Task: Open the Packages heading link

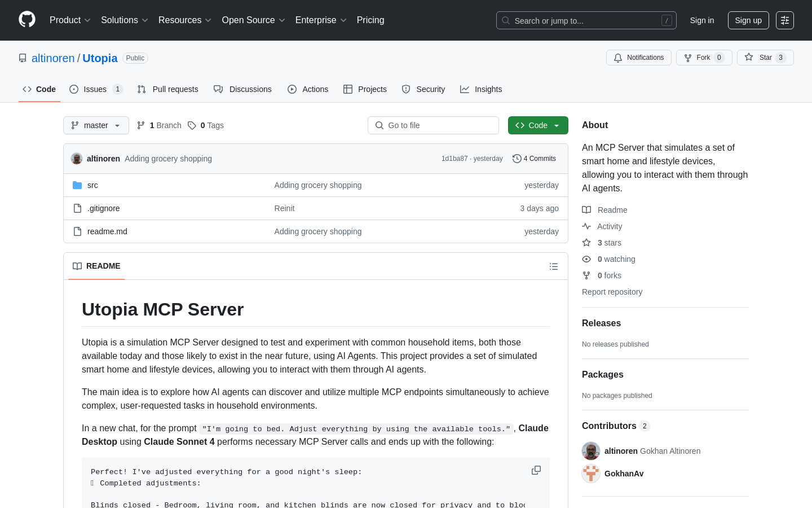Action: pos(602,375)
